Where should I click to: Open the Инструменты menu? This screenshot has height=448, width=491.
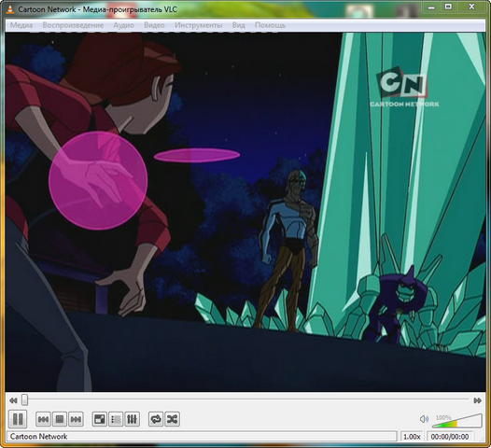tap(199, 25)
